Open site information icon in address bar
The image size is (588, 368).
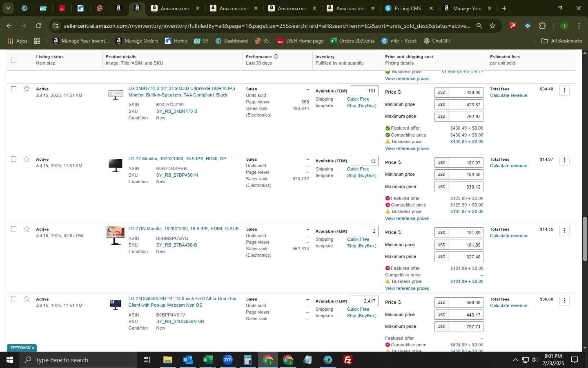coord(56,26)
